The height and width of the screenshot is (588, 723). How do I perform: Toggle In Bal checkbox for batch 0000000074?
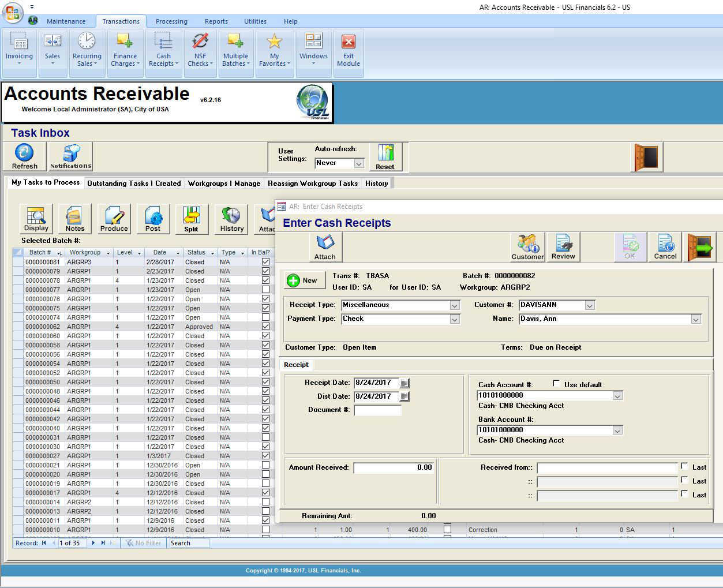(x=265, y=317)
